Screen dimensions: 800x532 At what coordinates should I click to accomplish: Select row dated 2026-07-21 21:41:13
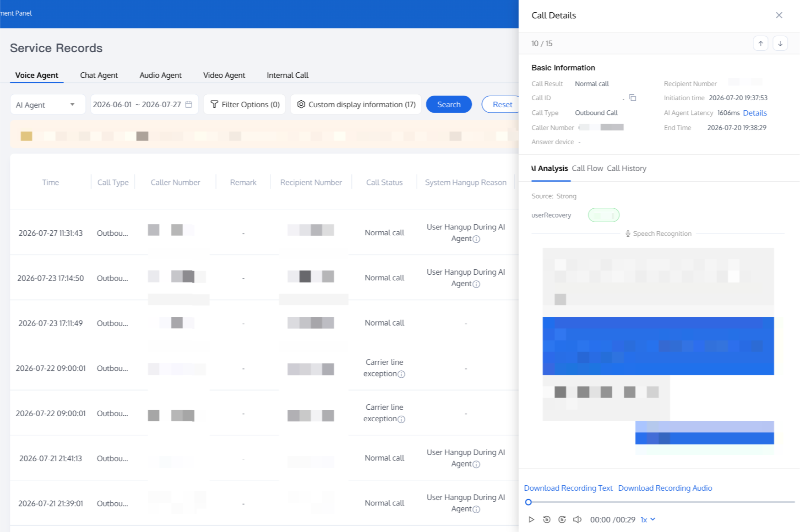pyautogui.click(x=264, y=458)
